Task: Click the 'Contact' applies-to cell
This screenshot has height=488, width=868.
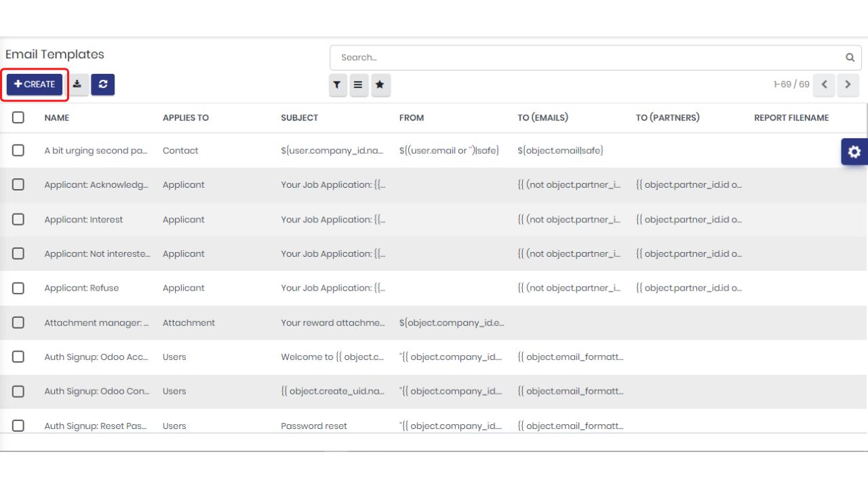Action: tap(180, 150)
